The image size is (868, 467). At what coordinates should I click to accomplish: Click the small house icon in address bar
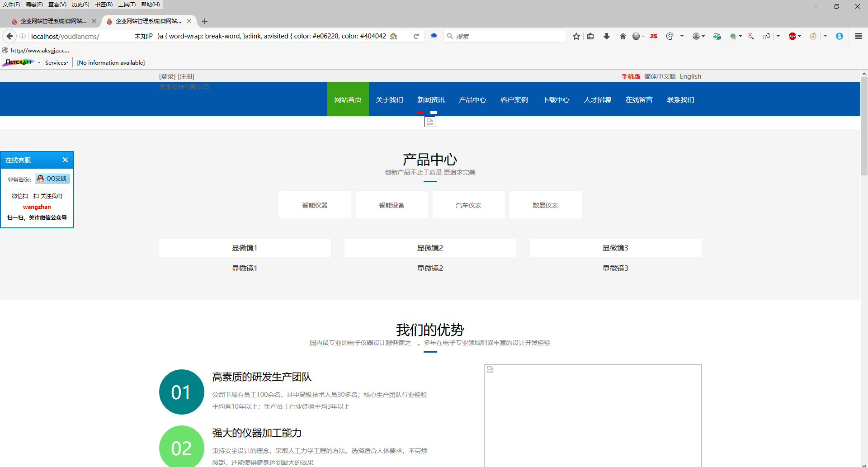click(x=393, y=36)
